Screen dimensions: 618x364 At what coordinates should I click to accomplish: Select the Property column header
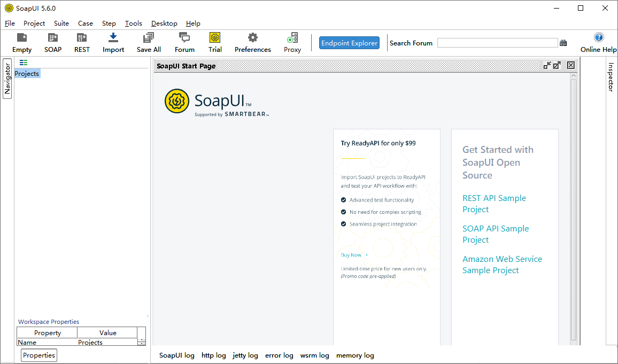(47, 333)
